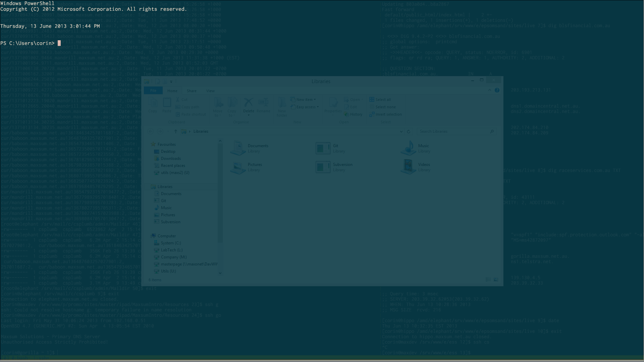Screen dimensions: 644x362
Task: Switch to the Share ribbon tab
Action: click(192, 91)
